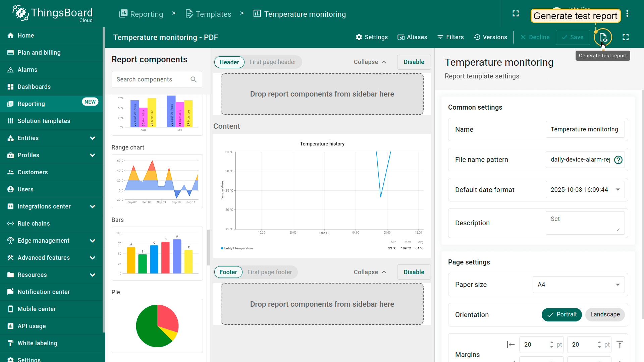This screenshot has height=362, width=644.
Task: Open Aliases panel
Action: click(x=412, y=37)
